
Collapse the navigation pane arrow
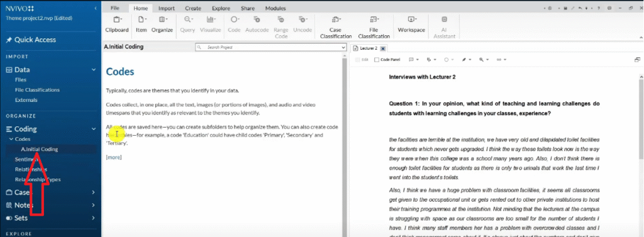[x=96, y=8]
